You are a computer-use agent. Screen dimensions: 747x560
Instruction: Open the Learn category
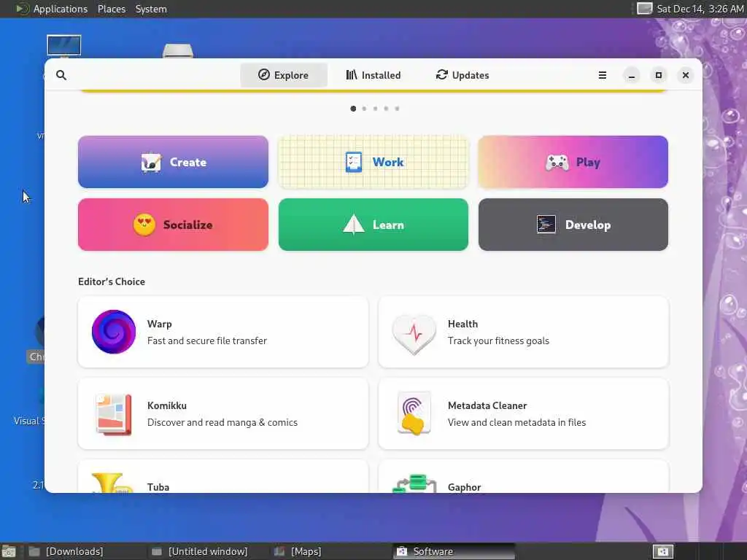tap(373, 225)
